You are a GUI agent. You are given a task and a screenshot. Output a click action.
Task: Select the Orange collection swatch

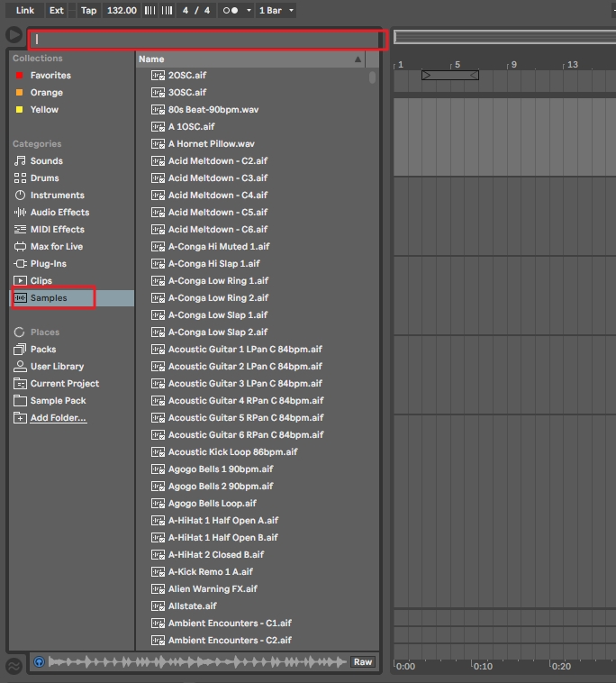pyautogui.click(x=19, y=92)
